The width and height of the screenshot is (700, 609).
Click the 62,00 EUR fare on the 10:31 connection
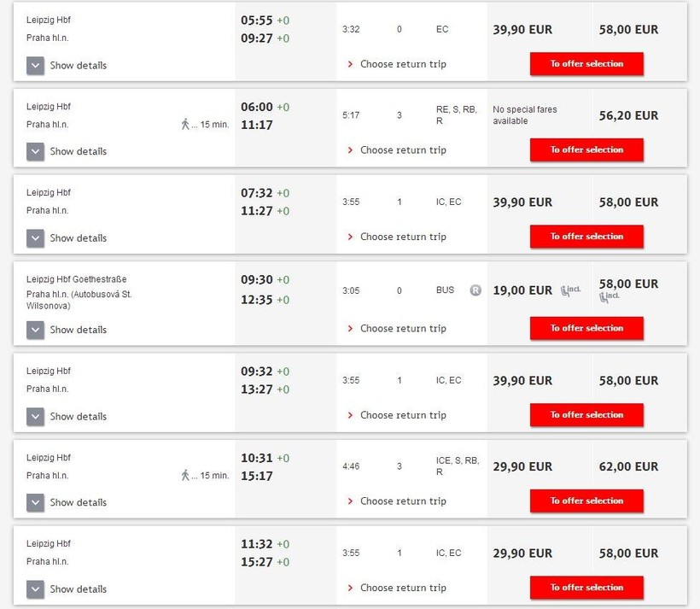(x=628, y=467)
